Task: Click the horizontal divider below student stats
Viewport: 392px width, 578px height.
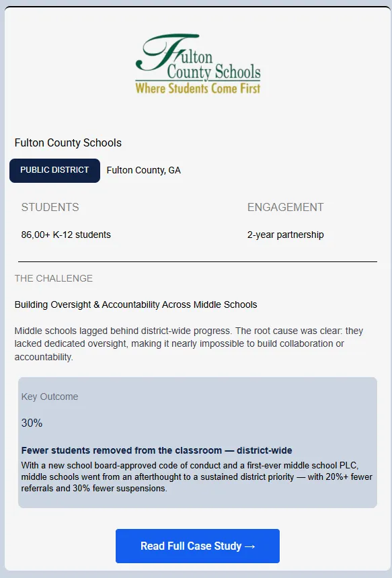Action: 198,261
